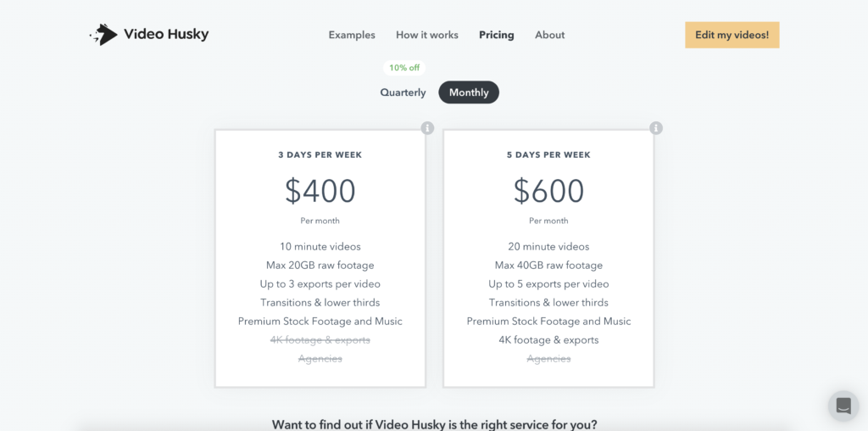This screenshot has width=868, height=431.
Task: Click the $400 price on 3-day plan
Action: [320, 191]
